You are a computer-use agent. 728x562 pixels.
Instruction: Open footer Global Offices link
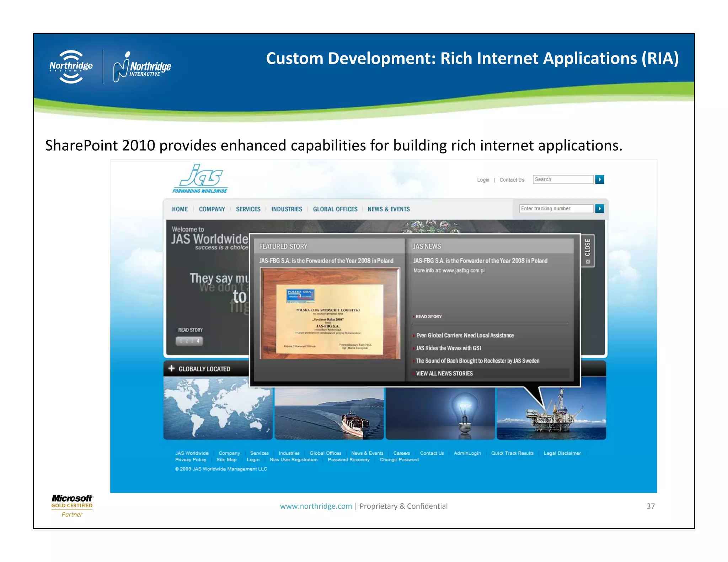[x=325, y=453]
